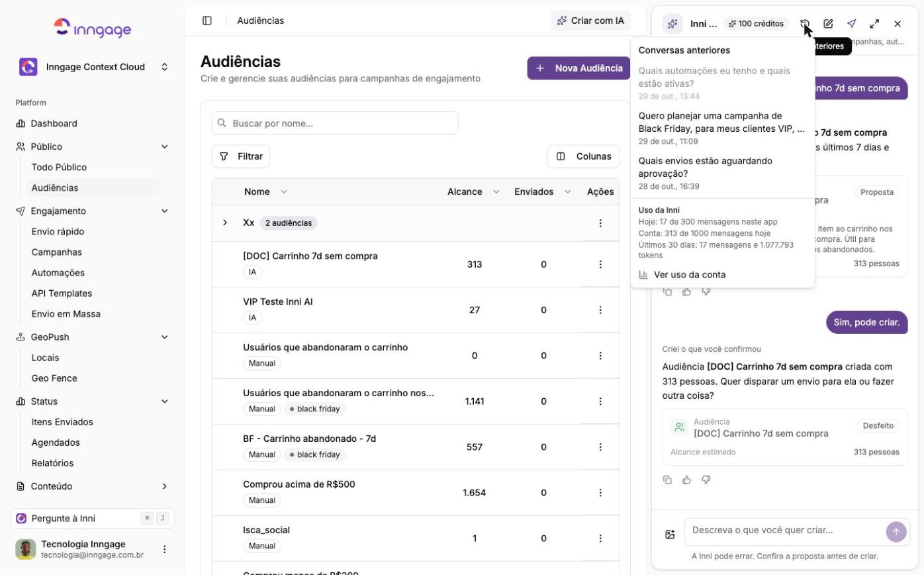Thumbs up the last Inni response
Viewport: 924px width, 575px height.
click(x=686, y=480)
